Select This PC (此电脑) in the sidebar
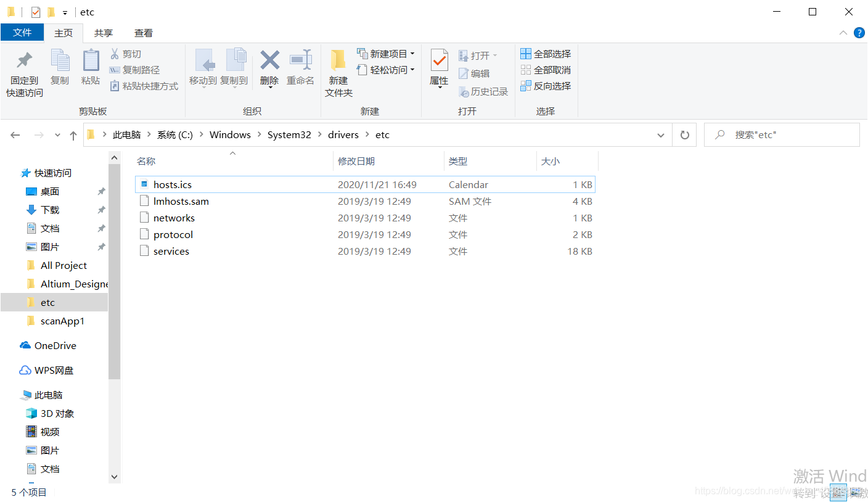 pos(43,395)
